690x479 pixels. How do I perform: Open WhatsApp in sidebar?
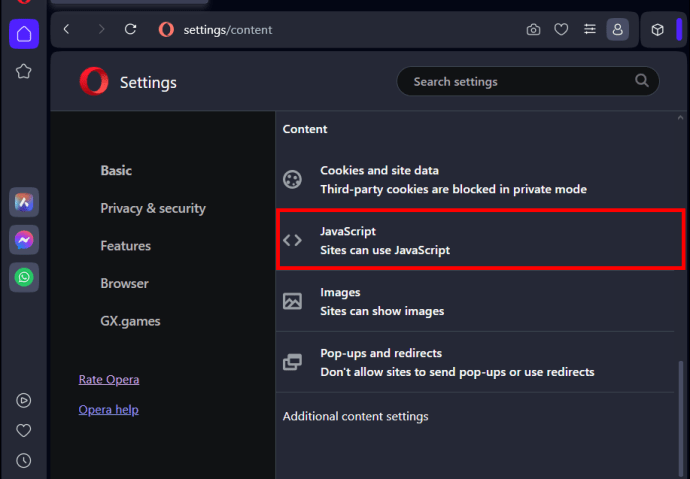click(24, 277)
